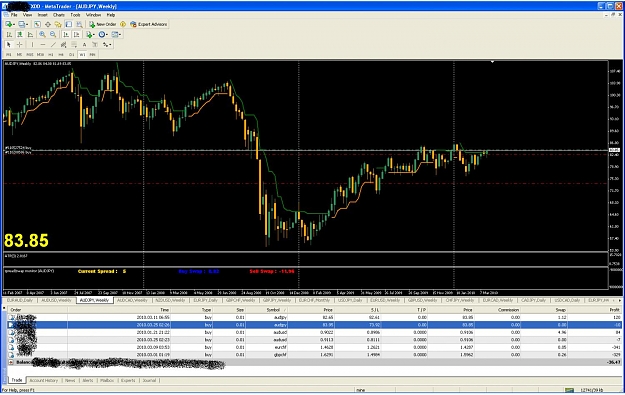Toggle the Chart Shift icon
The width and height of the screenshot is (625, 395).
click(77, 35)
